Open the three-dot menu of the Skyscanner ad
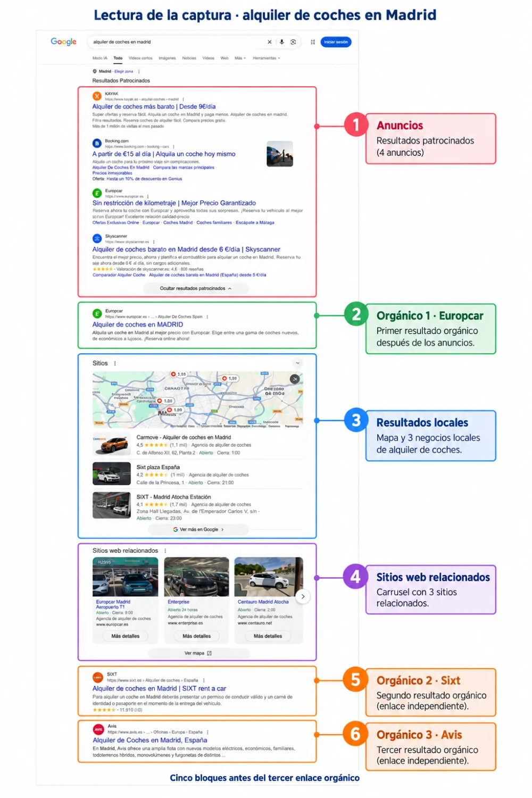 pos(154,242)
